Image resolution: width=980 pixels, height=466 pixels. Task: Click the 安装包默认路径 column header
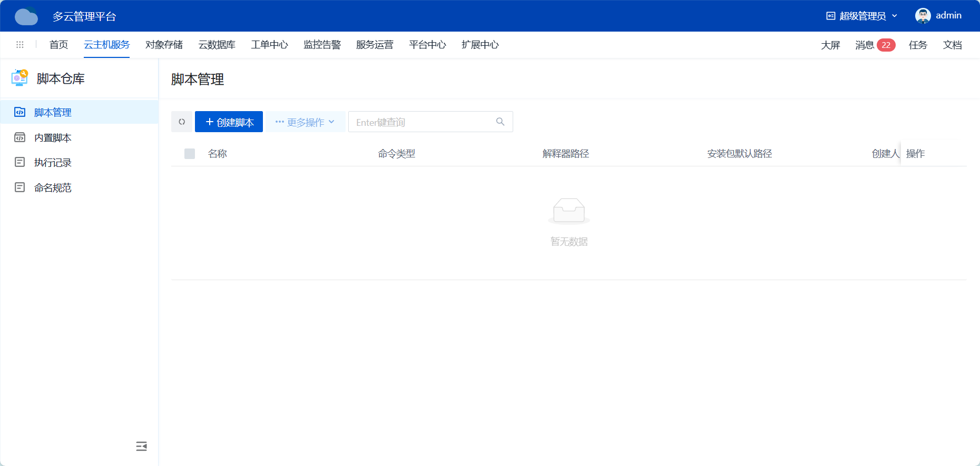click(740, 153)
